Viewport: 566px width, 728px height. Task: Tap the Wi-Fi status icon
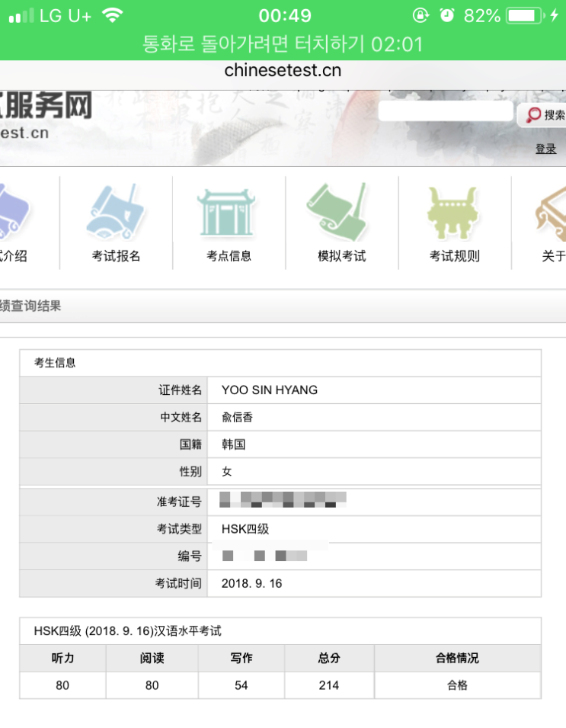pyautogui.click(x=112, y=15)
